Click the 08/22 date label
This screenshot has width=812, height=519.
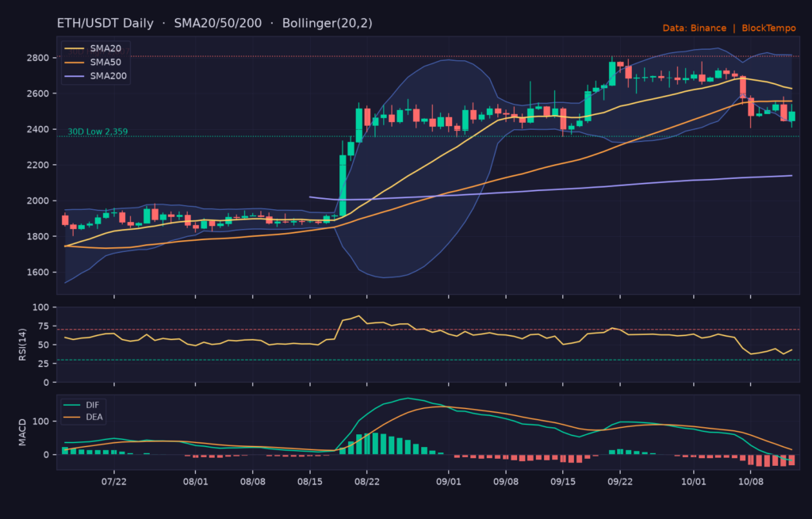coord(366,482)
